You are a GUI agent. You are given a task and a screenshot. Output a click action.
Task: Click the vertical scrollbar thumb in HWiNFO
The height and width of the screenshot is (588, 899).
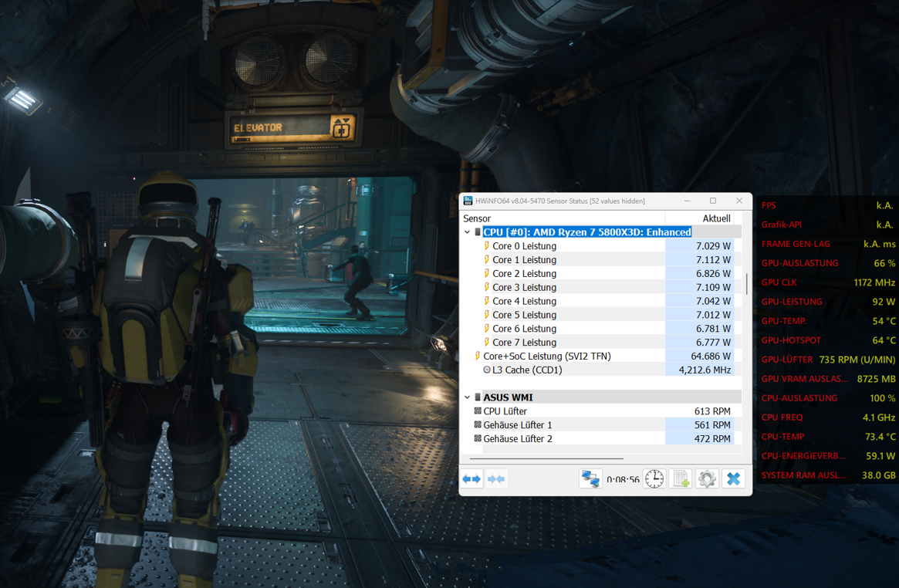tap(746, 284)
